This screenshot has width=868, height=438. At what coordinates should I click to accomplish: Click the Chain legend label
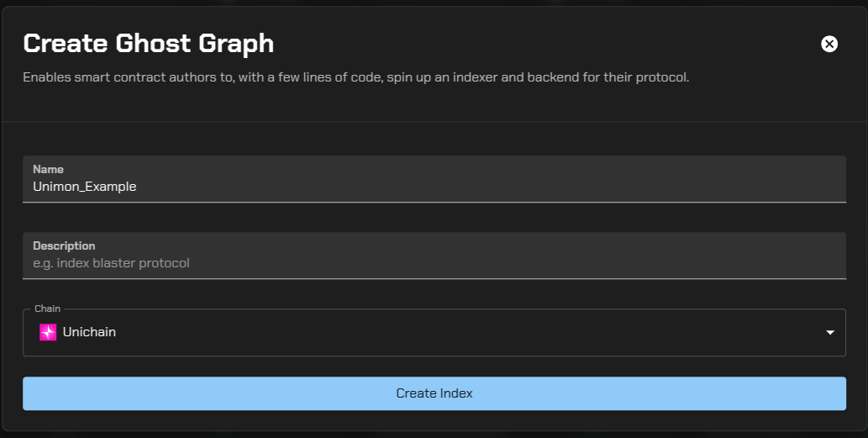47,309
